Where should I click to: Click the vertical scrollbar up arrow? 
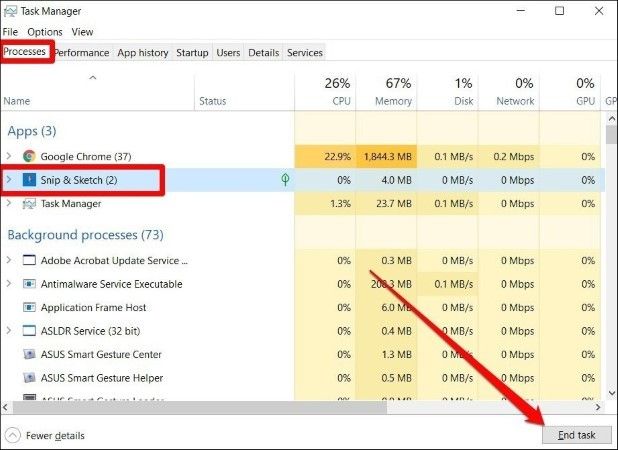click(611, 118)
